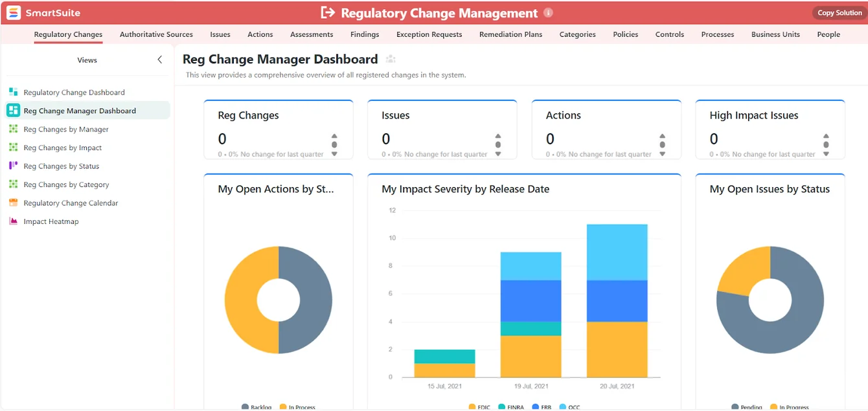Click the people sharing icon beside dashboard title
Image resolution: width=868 pixels, height=411 pixels.
[391, 60]
